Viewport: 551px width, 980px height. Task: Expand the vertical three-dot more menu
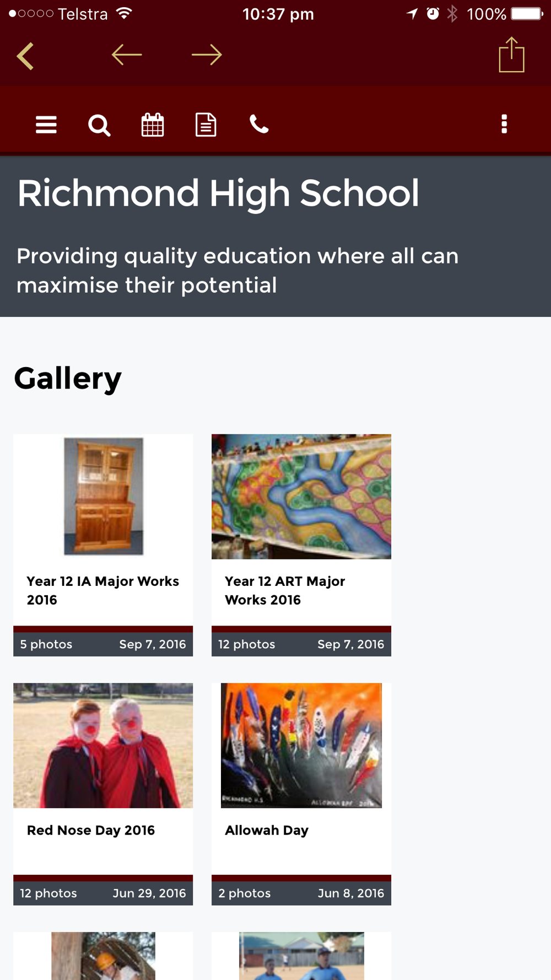pyautogui.click(x=504, y=125)
